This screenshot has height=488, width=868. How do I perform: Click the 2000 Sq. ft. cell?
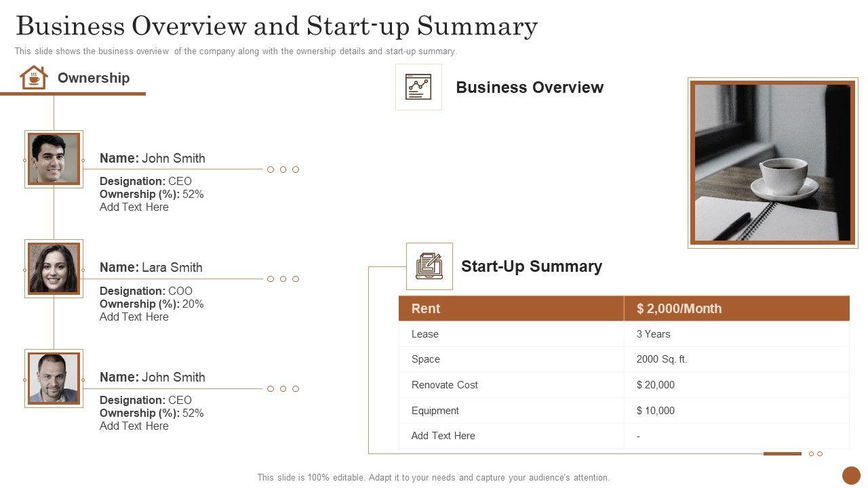click(661, 359)
